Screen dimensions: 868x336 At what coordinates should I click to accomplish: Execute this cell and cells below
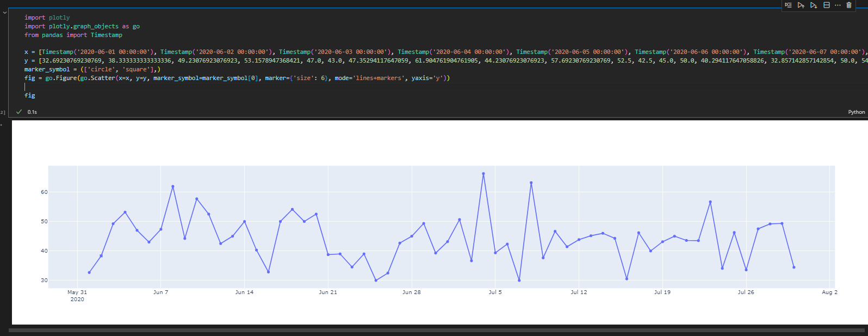pyautogui.click(x=814, y=5)
